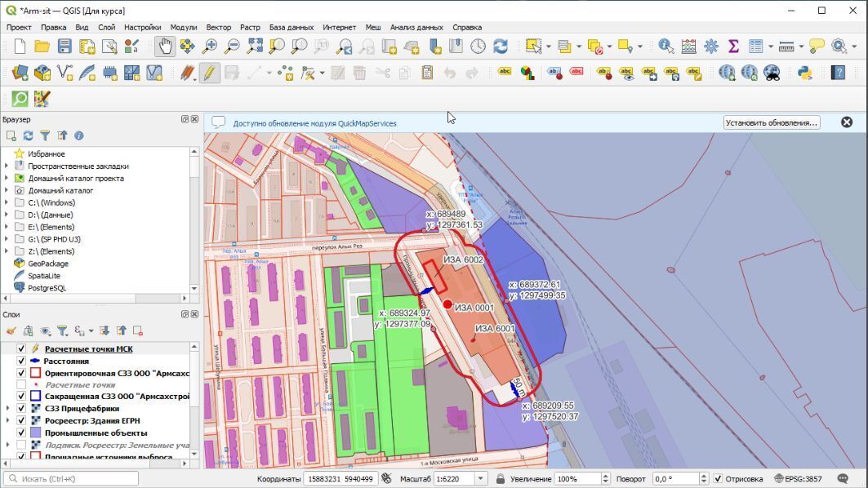
Task: Expand the C:\ (Windows) drive in the browser
Action: point(7,202)
